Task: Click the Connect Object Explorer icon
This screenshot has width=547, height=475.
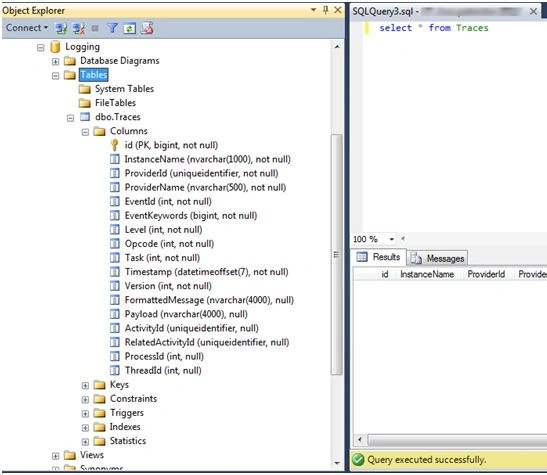Action: [61, 28]
